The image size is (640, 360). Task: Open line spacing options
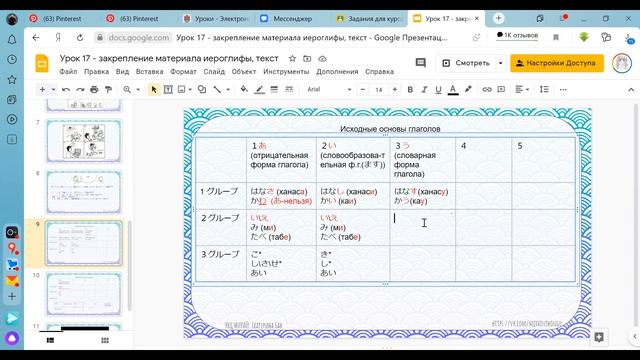(x=544, y=89)
